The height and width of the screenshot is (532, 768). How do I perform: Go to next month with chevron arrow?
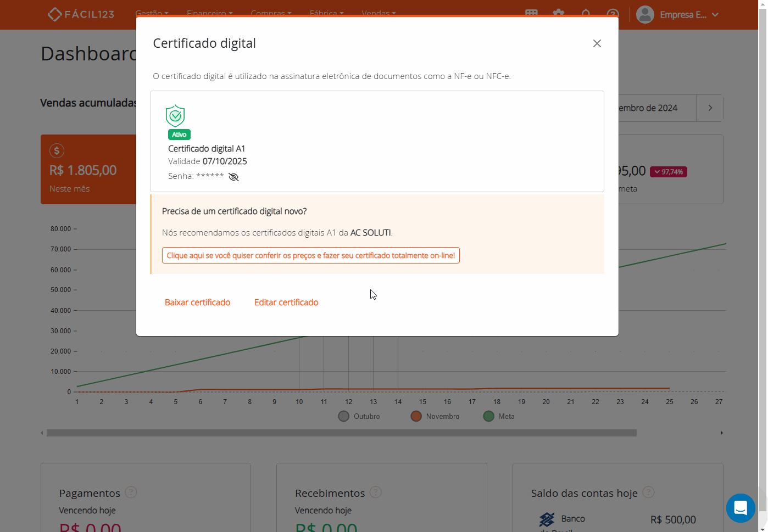(x=710, y=108)
